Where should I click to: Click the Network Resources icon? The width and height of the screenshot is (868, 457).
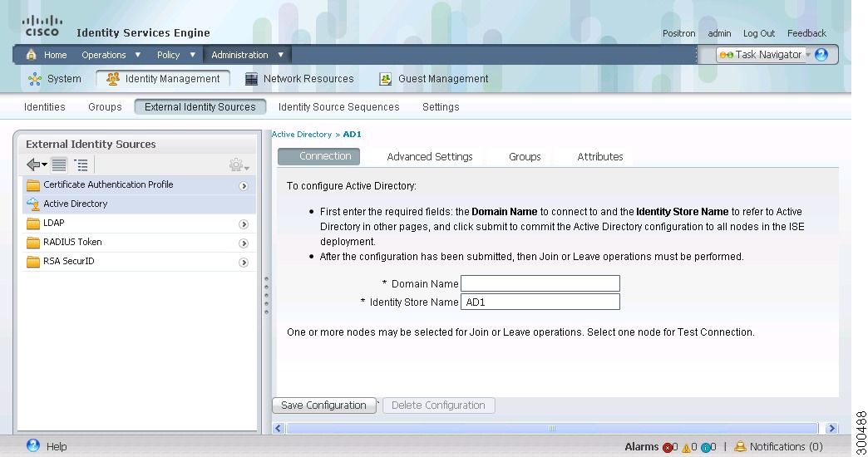(x=251, y=79)
